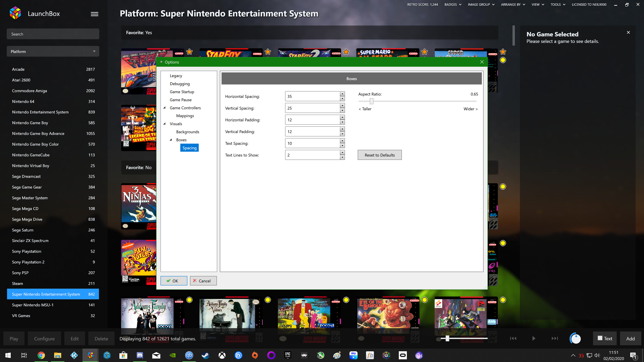The image size is (644, 362).
Task: Open Task View on taskbar
Action: point(24,355)
